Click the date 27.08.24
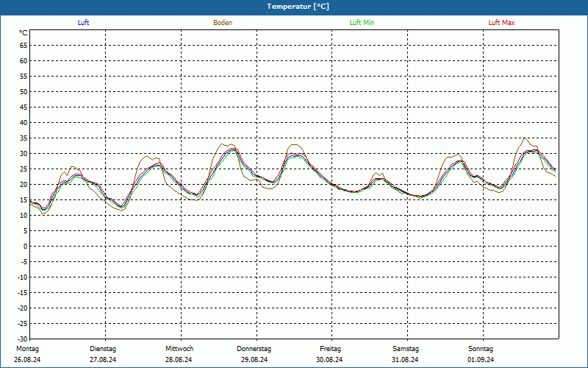Screen dimensions: 588x368 tap(103, 360)
